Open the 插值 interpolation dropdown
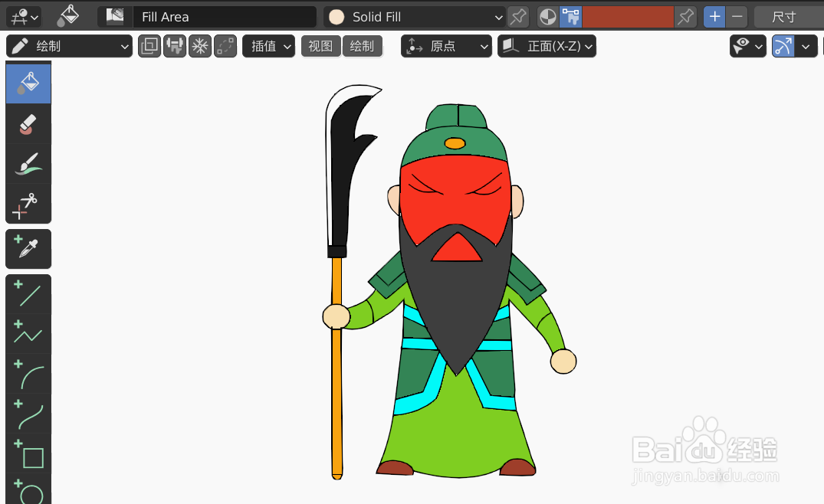Image resolution: width=824 pixels, height=504 pixels. point(268,46)
